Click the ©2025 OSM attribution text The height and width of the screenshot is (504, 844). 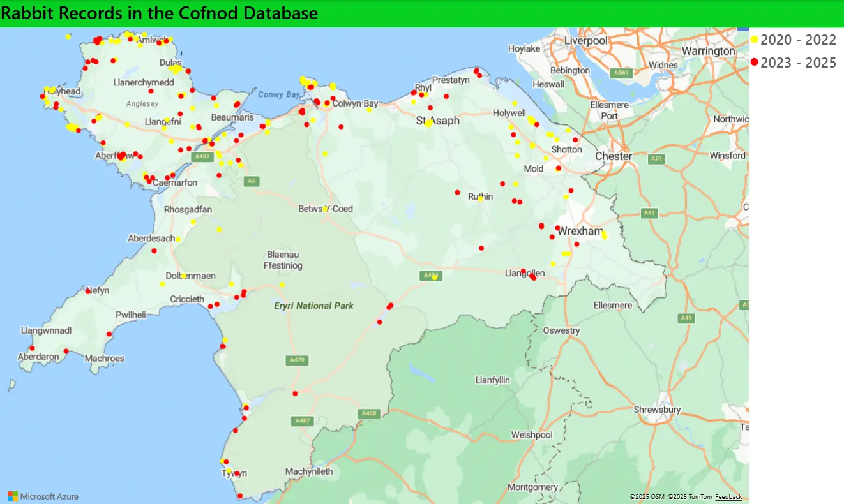[x=647, y=497]
